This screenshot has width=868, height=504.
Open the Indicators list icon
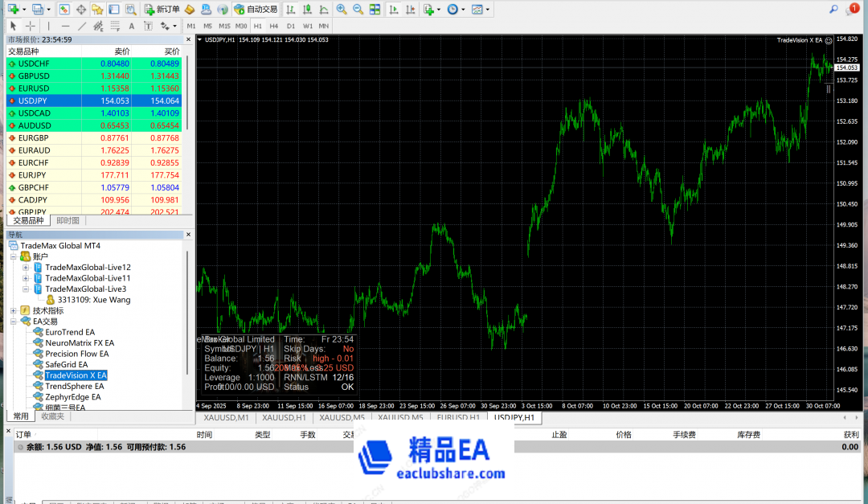(x=428, y=10)
